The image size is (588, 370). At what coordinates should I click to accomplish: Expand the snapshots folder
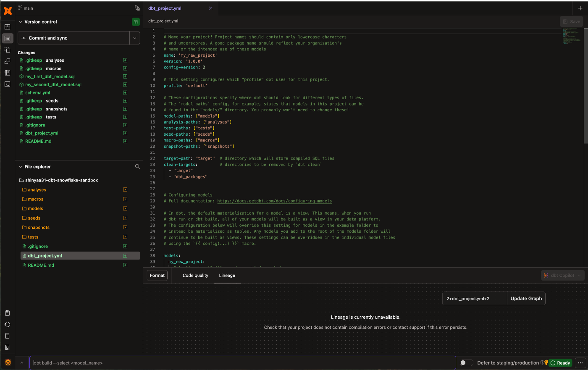[39, 228]
